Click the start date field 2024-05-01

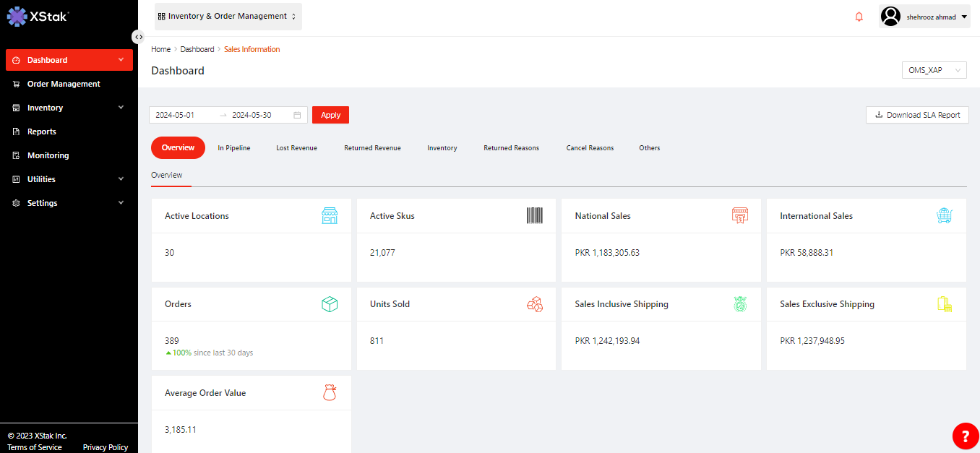pos(176,115)
